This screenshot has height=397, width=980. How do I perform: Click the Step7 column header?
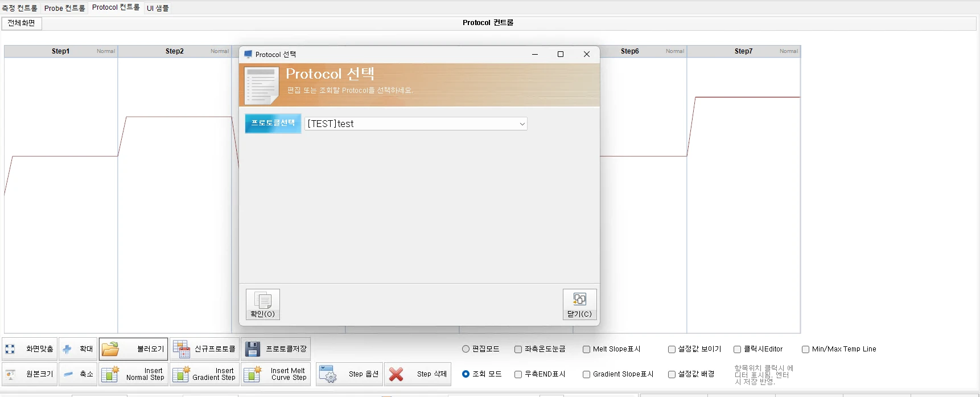[x=744, y=51]
